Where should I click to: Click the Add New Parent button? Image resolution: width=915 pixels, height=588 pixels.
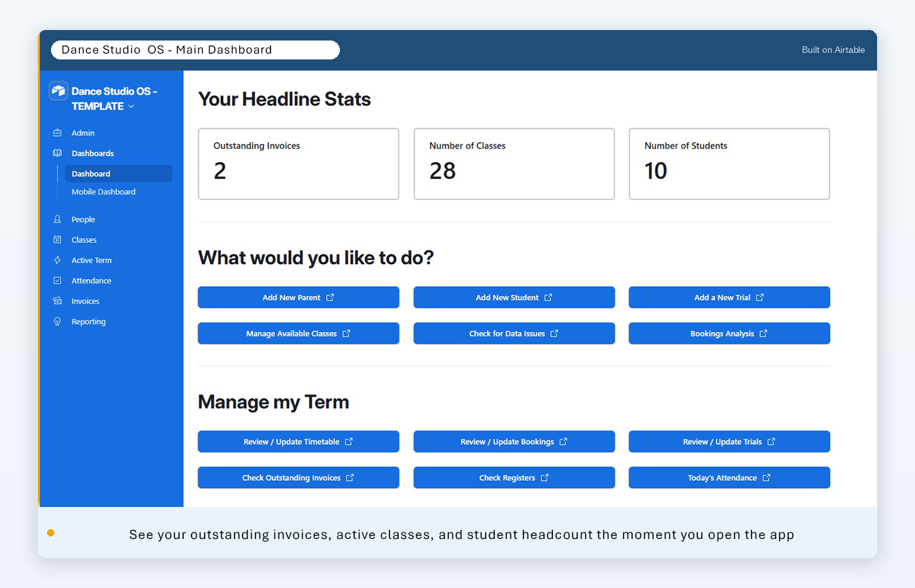[x=299, y=297]
